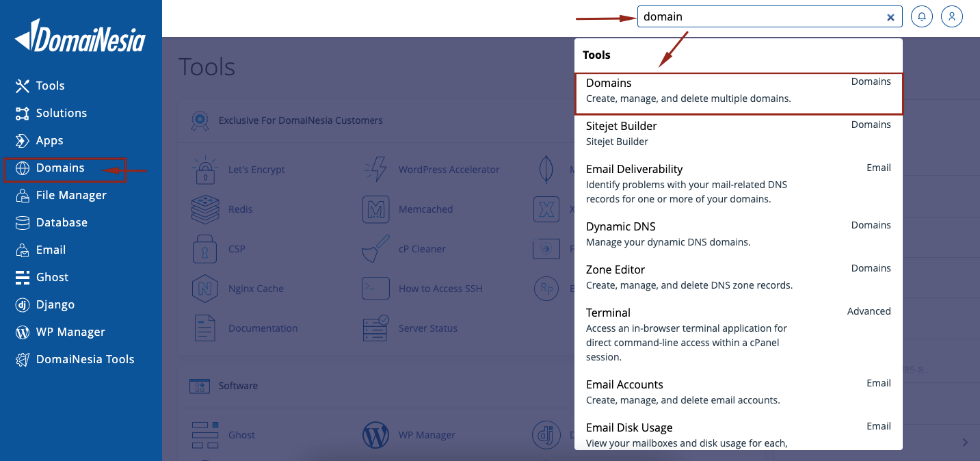Launch the WordPress Accelerator
This screenshot has height=461, width=980.
[448, 169]
